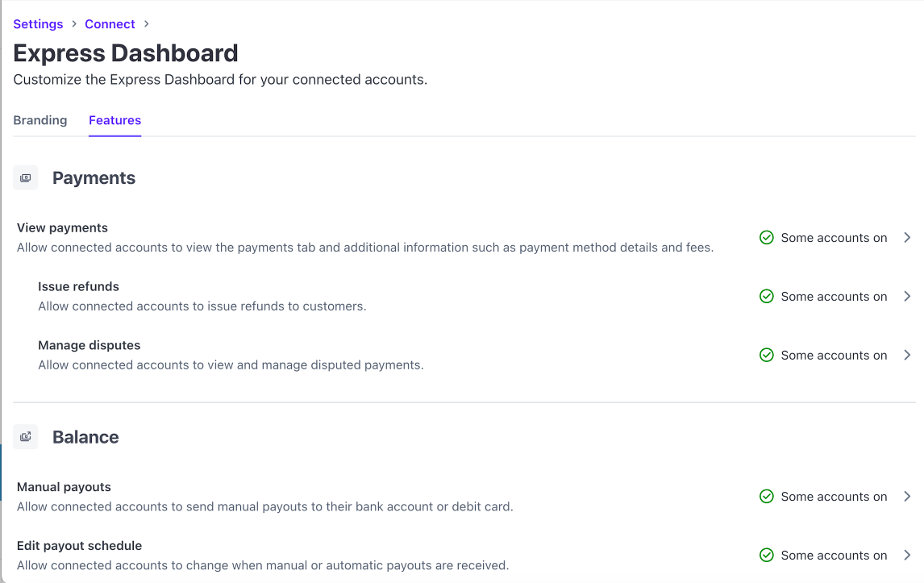Click the Manual payouts status text
The image size is (924, 583).
point(834,497)
